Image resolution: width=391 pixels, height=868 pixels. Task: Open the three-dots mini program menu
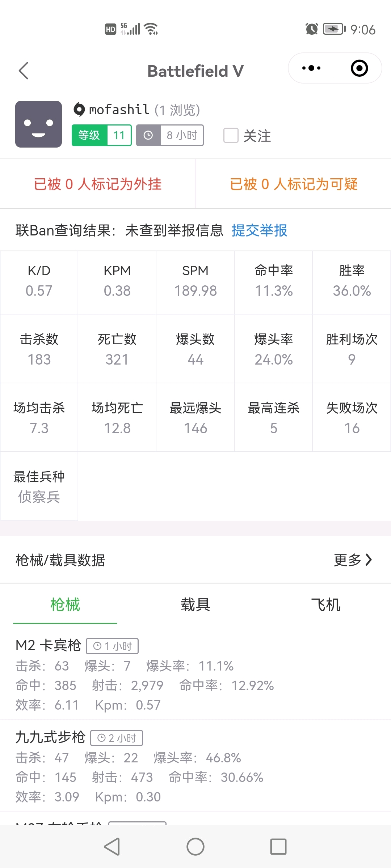click(x=311, y=68)
